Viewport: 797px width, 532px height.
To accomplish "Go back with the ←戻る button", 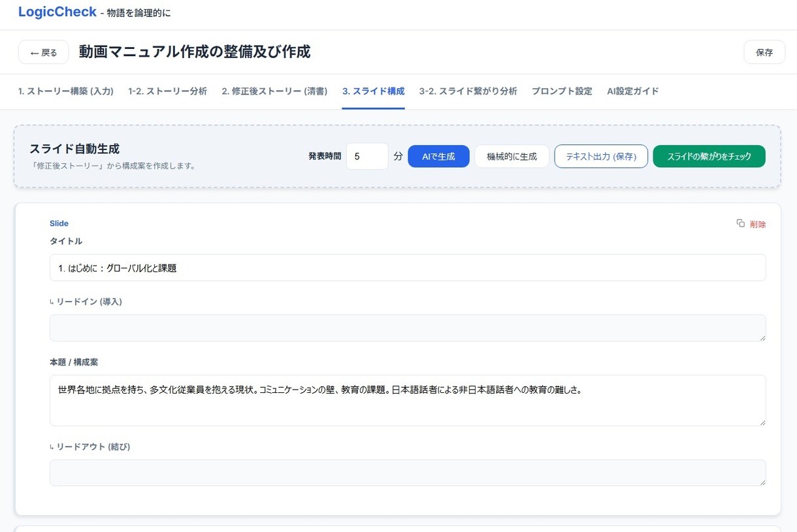I will [44, 52].
